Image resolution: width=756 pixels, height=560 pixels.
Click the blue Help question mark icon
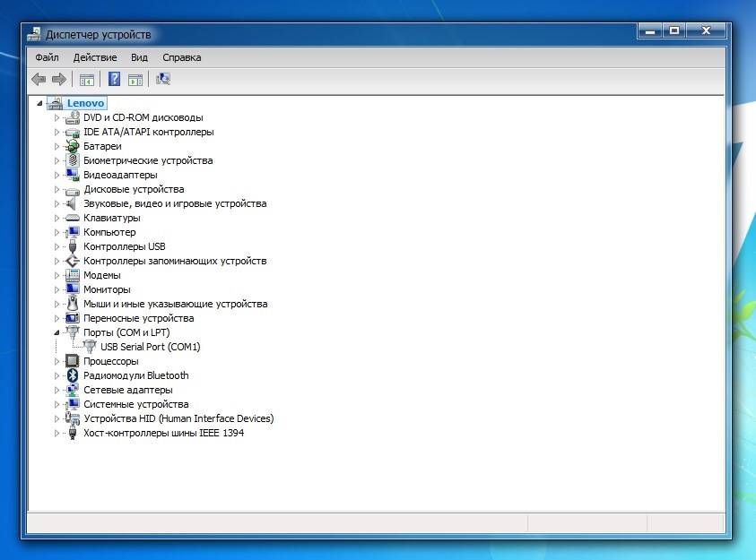pyautogui.click(x=114, y=80)
